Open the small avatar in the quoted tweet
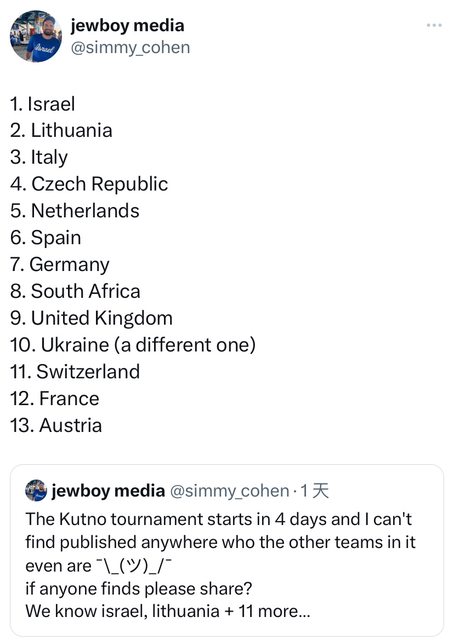The height and width of the screenshot is (640, 454). point(36,490)
